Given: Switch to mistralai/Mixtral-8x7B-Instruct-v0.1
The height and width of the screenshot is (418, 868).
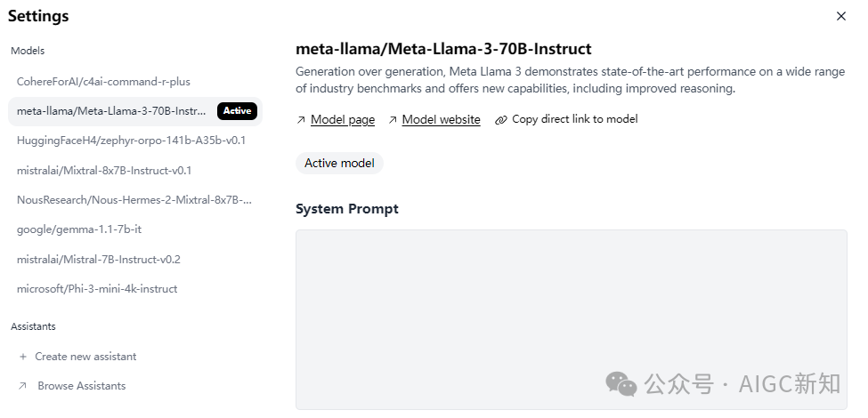Looking at the screenshot, I should (104, 170).
